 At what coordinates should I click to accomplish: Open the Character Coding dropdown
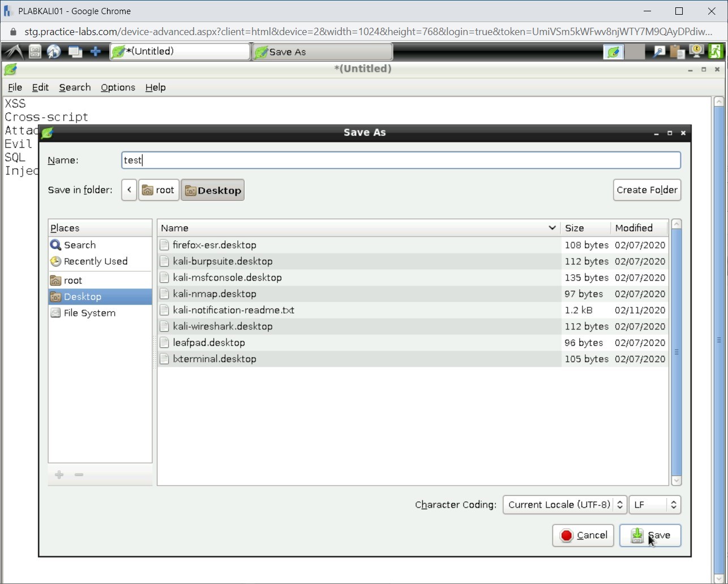[564, 505]
